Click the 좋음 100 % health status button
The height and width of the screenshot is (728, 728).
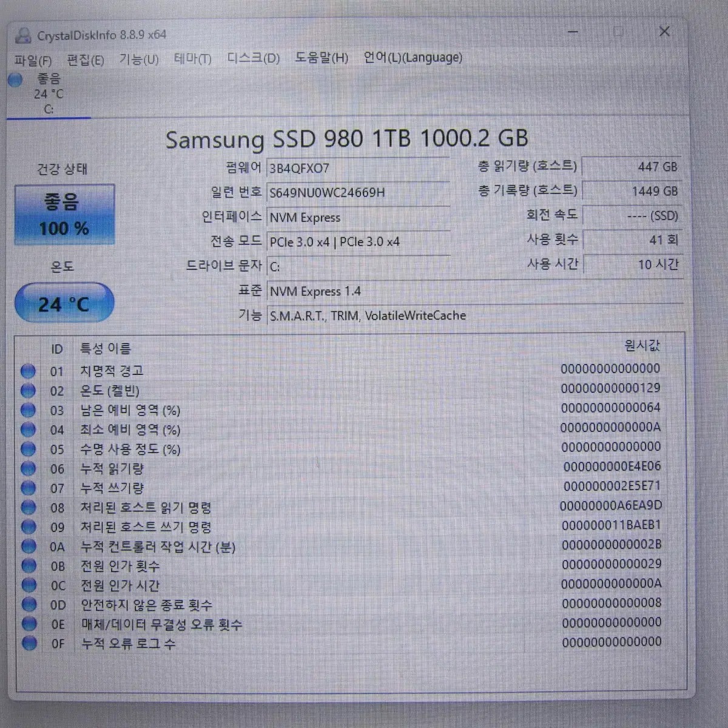tap(64, 215)
